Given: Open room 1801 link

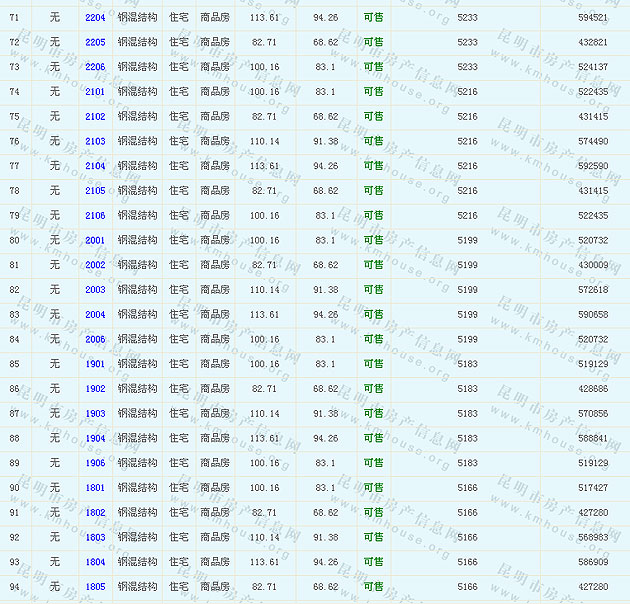Looking at the screenshot, I should coord(95,488).
